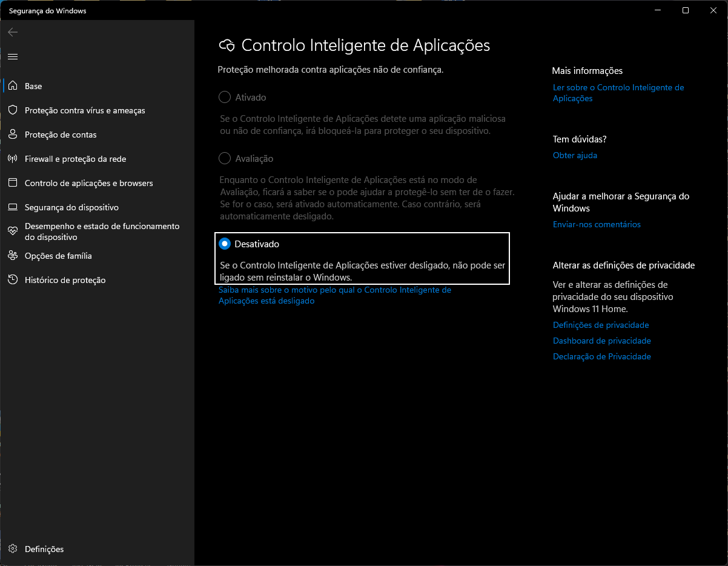Screen dimensions: 728x566
Task: Click the Tem dúvidas? heading
Action: point(580,139)
